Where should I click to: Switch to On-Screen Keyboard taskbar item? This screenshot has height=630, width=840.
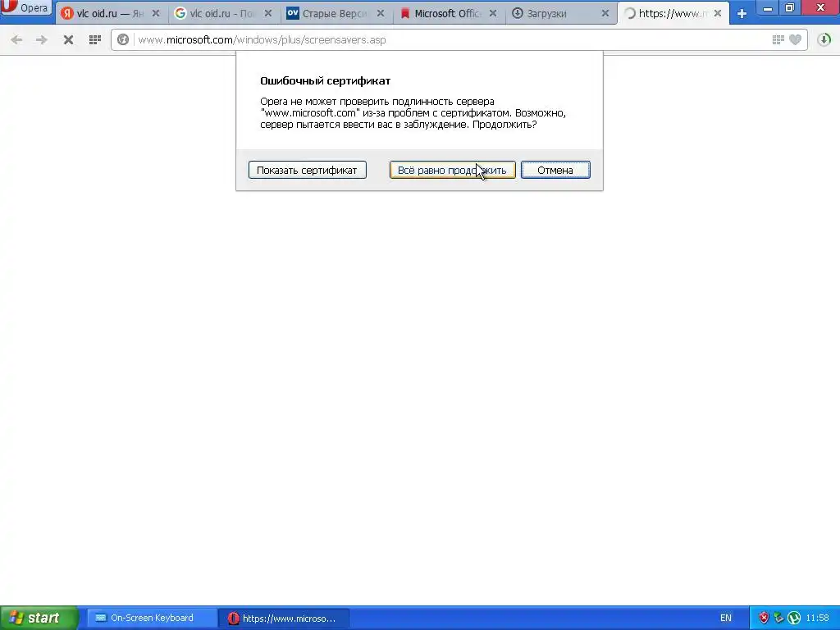(151, 619)
